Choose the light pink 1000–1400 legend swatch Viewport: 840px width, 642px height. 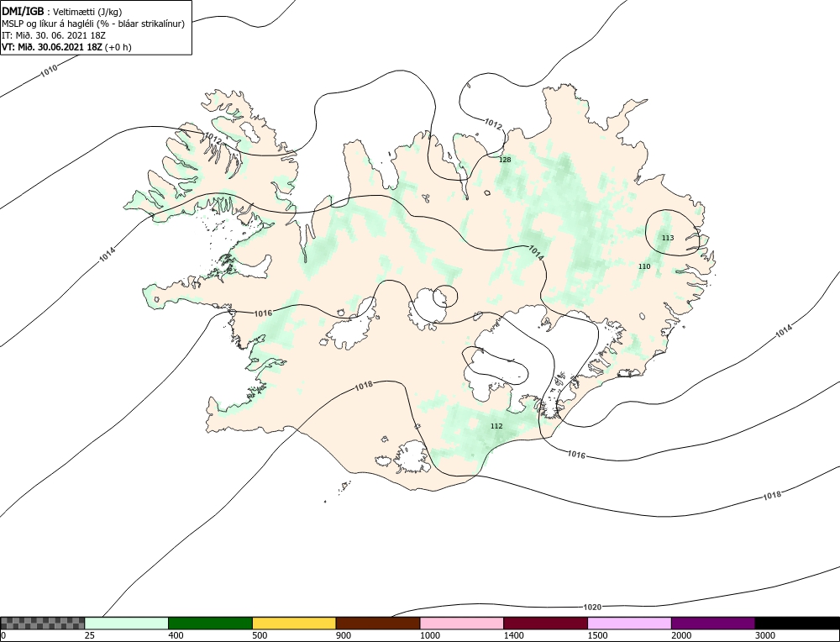tap(462, 623)
